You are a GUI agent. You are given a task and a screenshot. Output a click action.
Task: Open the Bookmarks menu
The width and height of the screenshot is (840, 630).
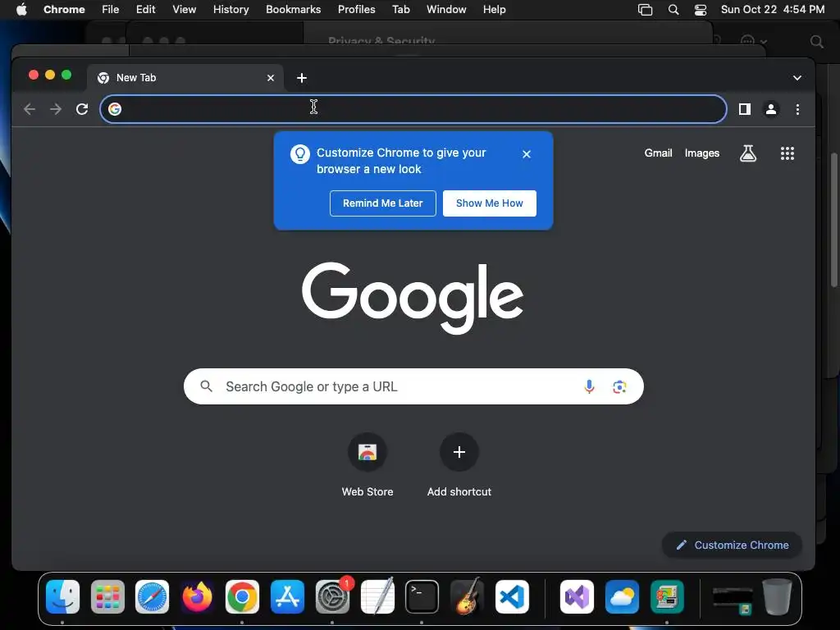294,10
